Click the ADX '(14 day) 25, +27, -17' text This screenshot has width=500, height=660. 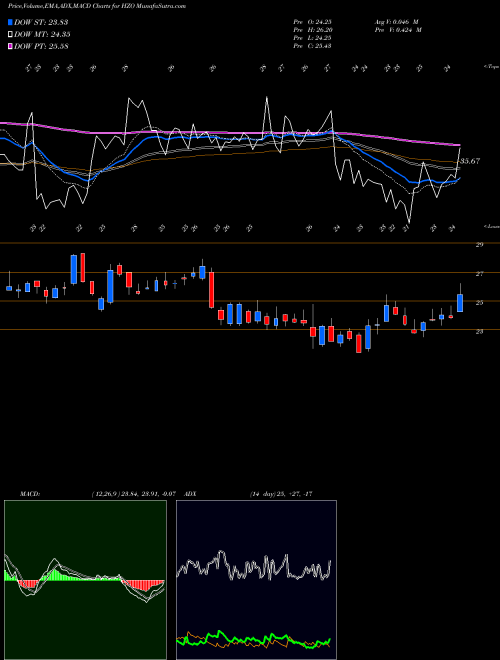[x=281, y=494]
